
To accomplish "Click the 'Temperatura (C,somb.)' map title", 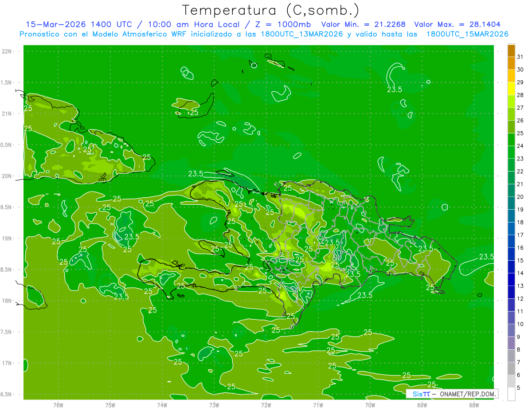I will 270,10.
